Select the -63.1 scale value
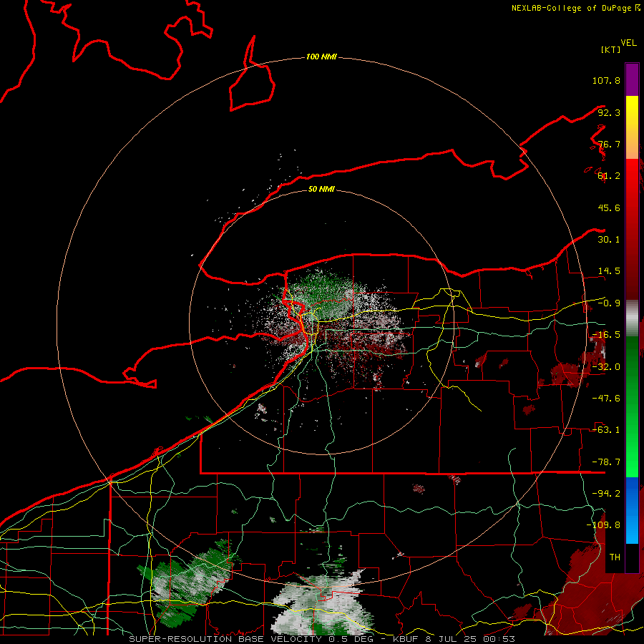Viewport: 644px width, 644px height. (606, 430)
